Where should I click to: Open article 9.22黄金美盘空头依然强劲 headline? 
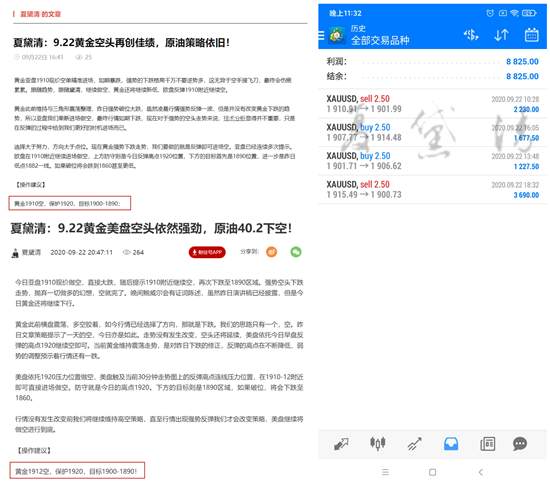[151, 228]
